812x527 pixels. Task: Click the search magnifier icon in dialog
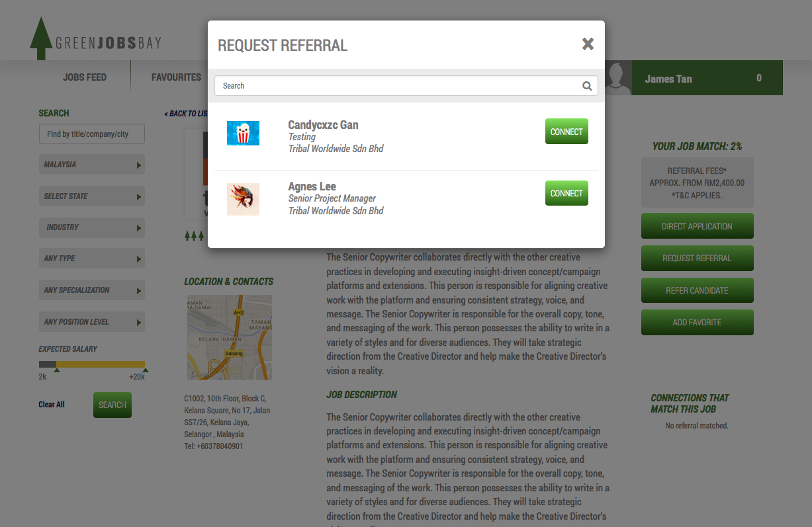[587, 86]
